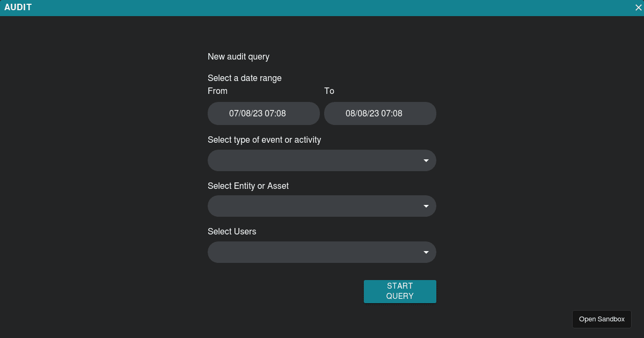Click the arrow in the event type dropdown
Viewport: 644px width, 338px height.
click(426, 160)
